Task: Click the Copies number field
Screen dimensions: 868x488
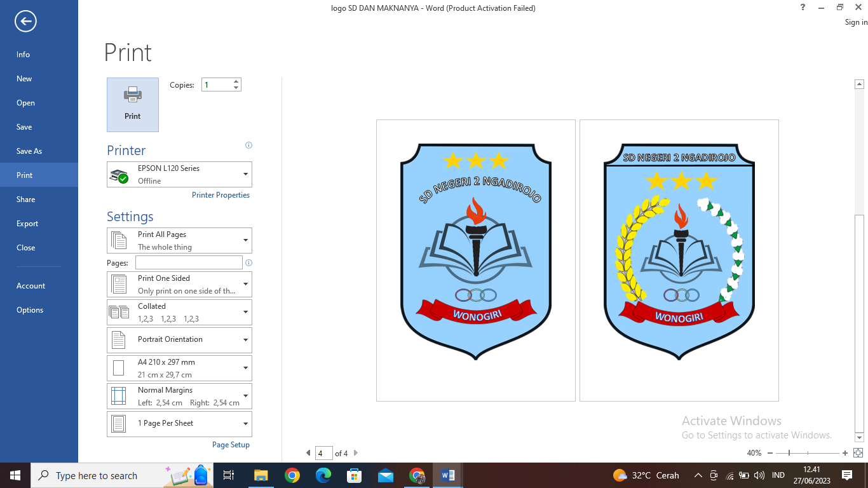Action: (x=217, y=85)
